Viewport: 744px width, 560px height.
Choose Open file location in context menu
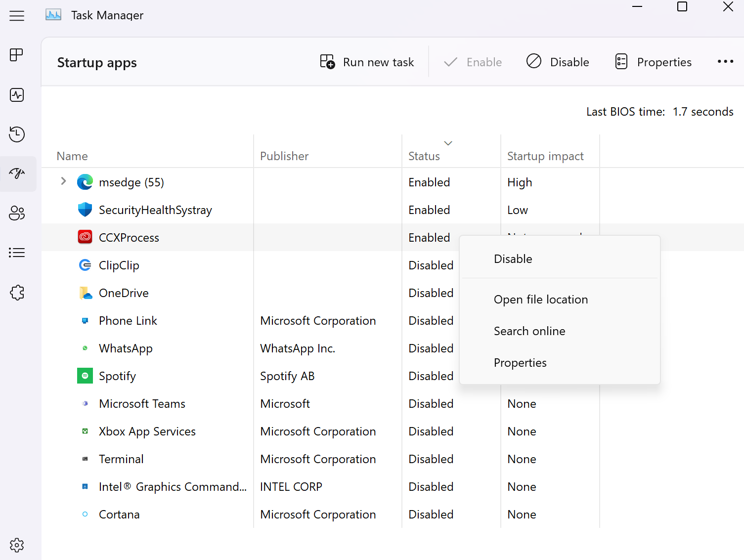(541, 300)
